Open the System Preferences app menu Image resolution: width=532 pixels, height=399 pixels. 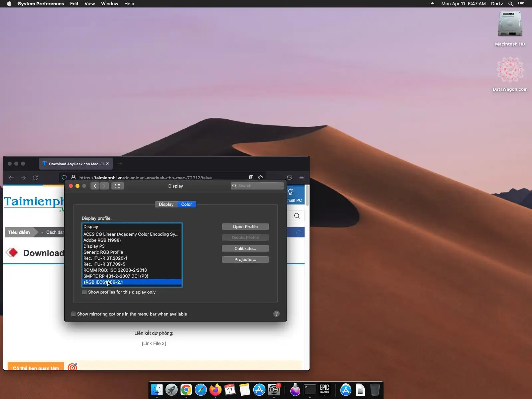(41, 4)
